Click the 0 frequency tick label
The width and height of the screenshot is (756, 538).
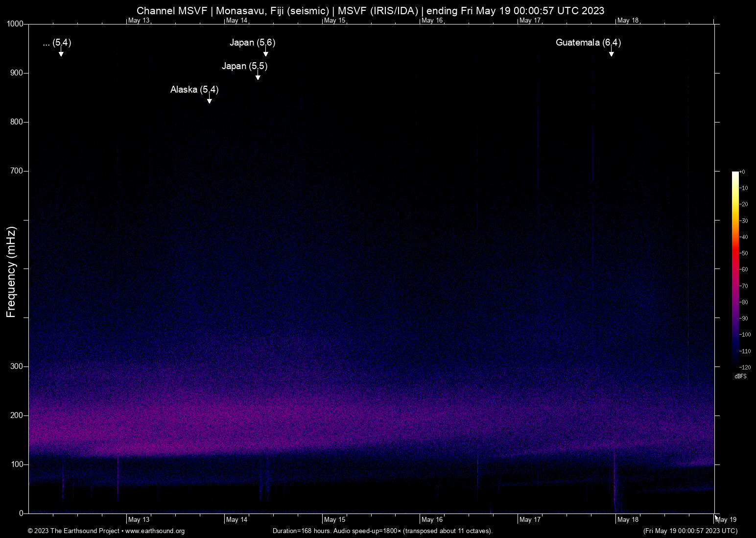point(22,514)
